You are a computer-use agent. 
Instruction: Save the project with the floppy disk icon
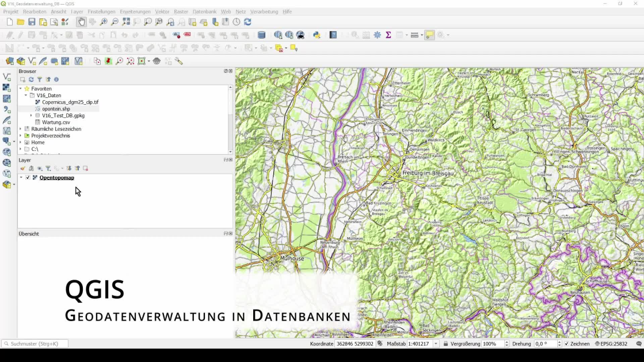(x=32, y=22)
